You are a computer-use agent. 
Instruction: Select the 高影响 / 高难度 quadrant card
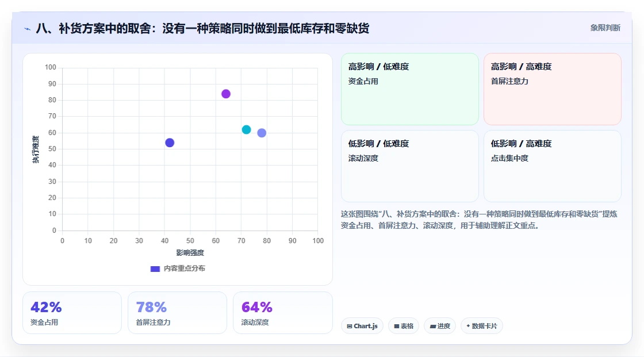pyautogui.click(x=553, y=89)
